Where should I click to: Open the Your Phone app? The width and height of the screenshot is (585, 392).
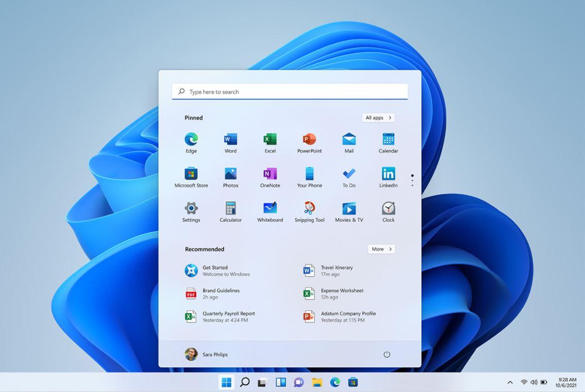point(309,174)
